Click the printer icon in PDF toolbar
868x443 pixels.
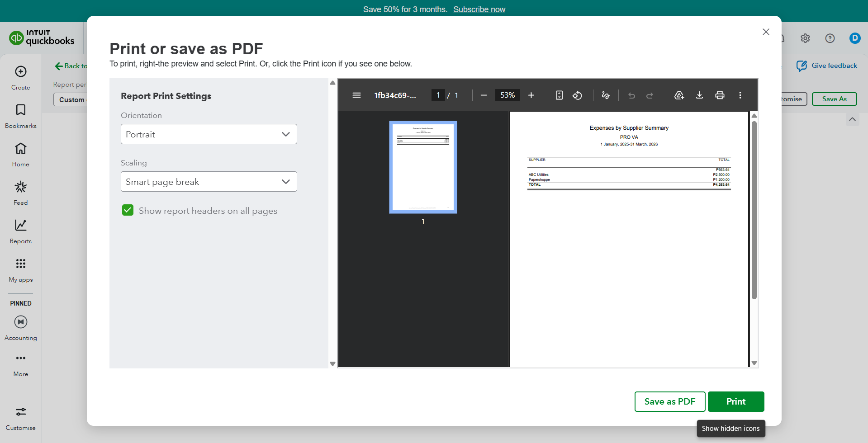click(720, 95)
